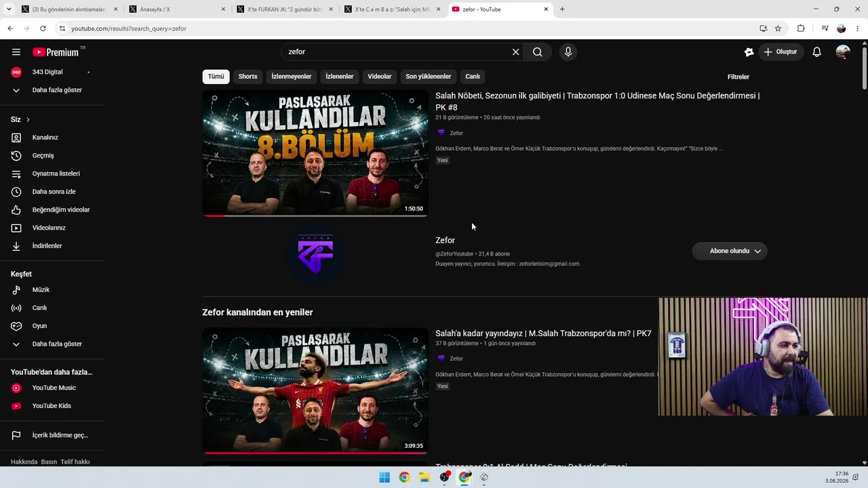Open a new browser tab
The height and width of the screenshot is (488, 868).
pyautogui.click(x=562, y=9)
